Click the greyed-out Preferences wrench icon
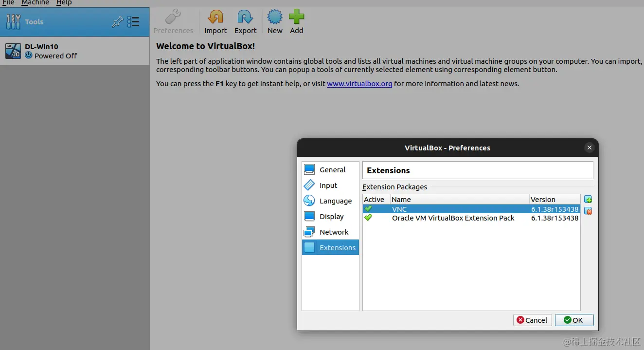Image resolution: width=644 pixels, height=350 pixels. pos(173,17)
